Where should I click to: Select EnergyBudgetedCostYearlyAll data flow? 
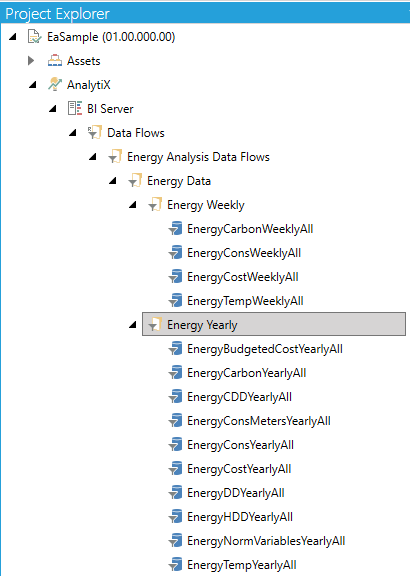pyautogui.click(x=265, y=349)
